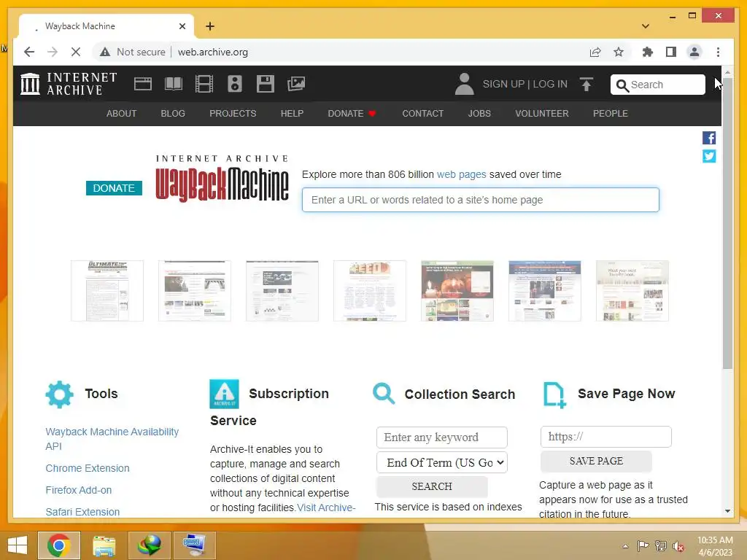Open the PROJECTS menu item
Image resolution: width=747 pixels, height=560 pixels.
pyautogui.click(x=233, y=113)
